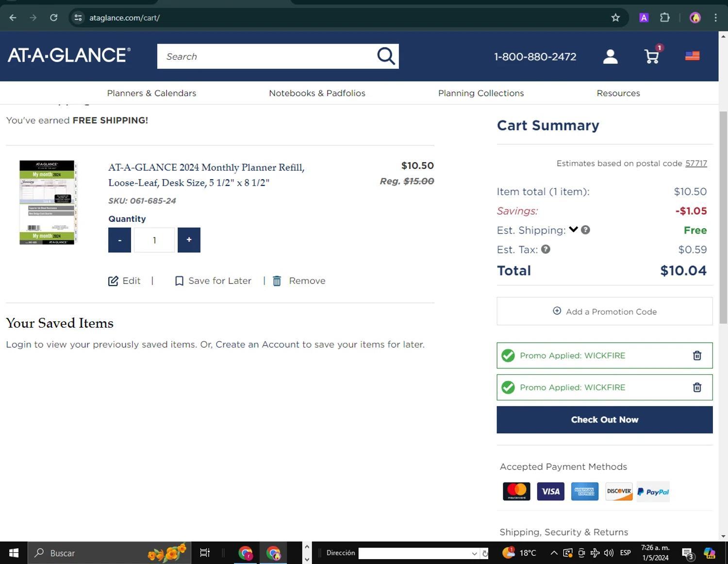728x564 pixels.
Task: Click the Savings -$1.05 value
Action: pyautogui.click(x=691, y=211)
